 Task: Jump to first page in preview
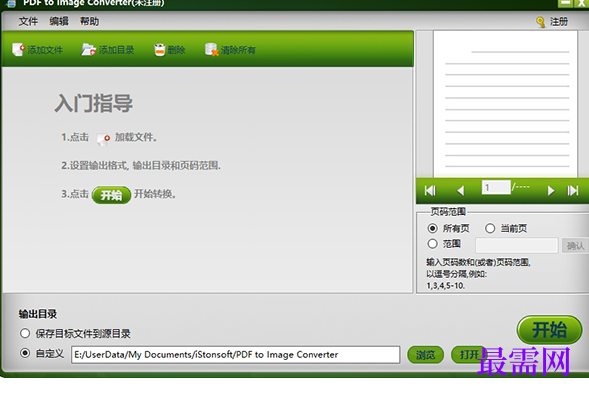(430, 191)
